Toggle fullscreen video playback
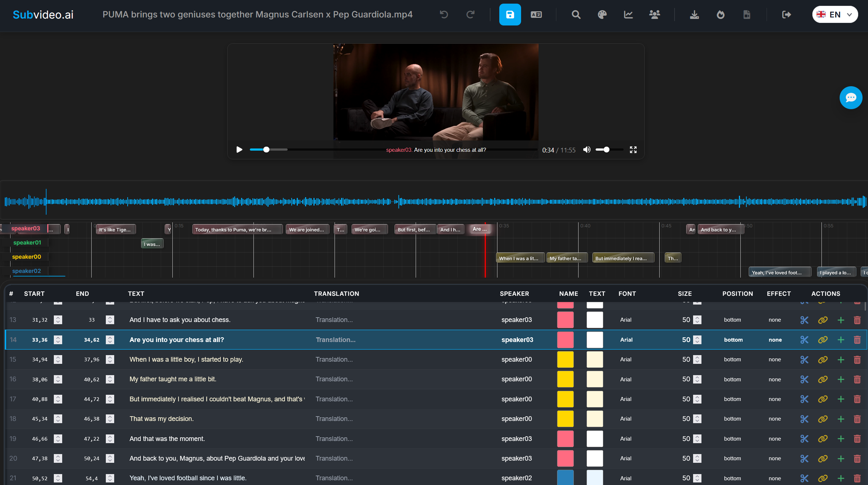 [x=633, y=150]
